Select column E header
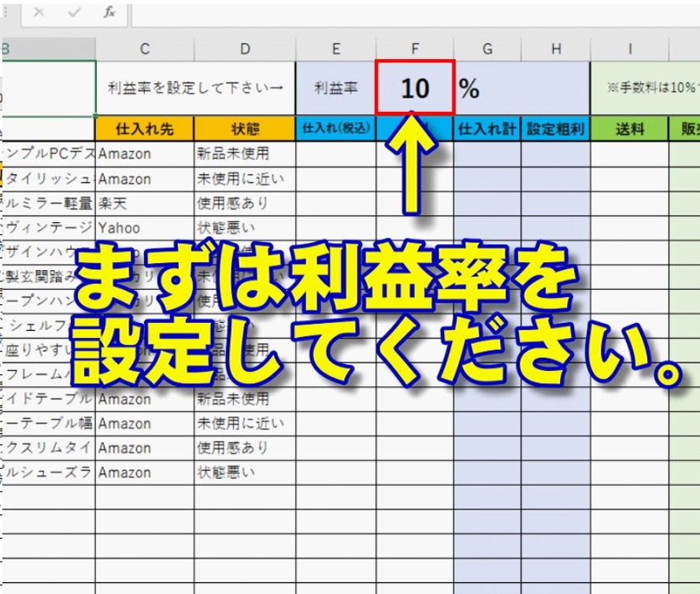Image resolution: width=700 pixels, height=594 pixels. click(x=335, y=49)
